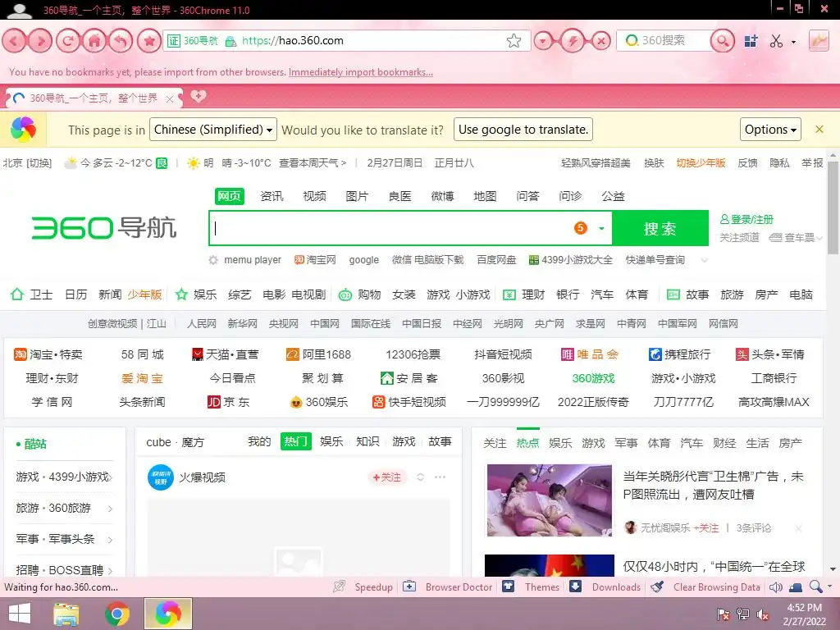Close the 360导航 tab
This screenshot has width=840, height=630.
(170, 99)
